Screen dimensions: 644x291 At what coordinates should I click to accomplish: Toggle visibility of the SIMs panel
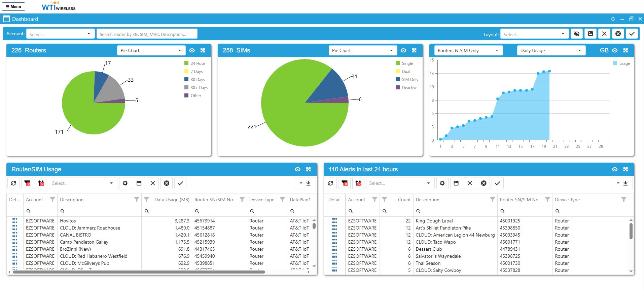pyautogui.click(x=403, y=50)
